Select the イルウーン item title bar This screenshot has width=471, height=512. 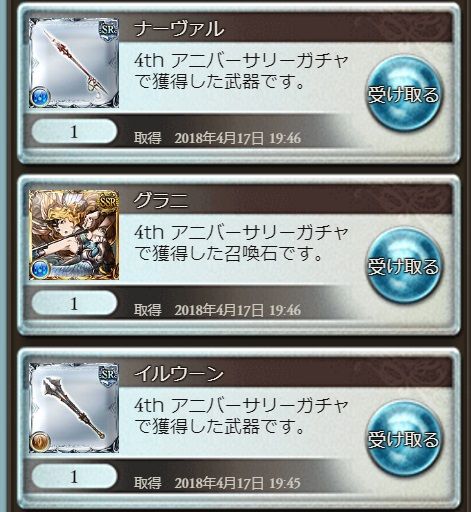[x=286, y=373]
